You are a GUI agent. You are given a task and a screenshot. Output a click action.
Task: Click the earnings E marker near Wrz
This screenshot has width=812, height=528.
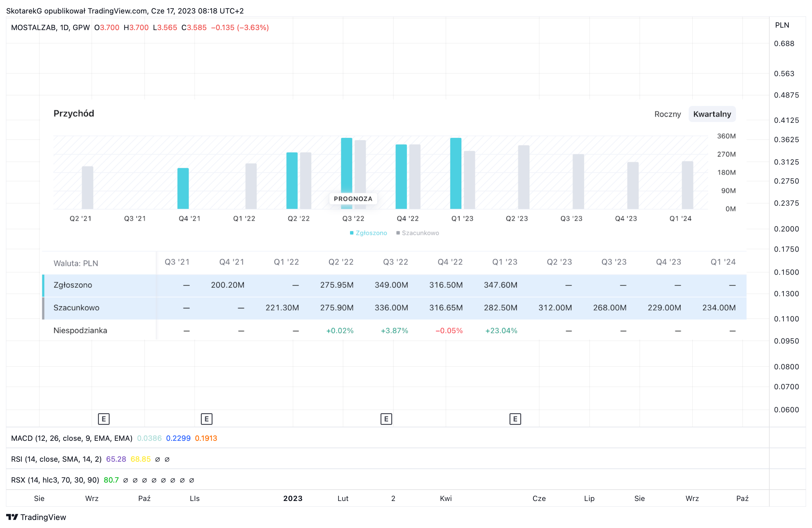(104, 419)
